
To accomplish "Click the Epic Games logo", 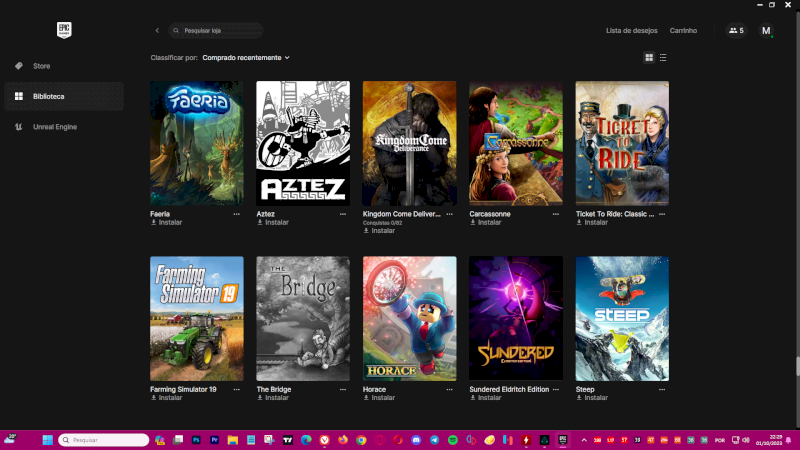I will (65, 30).
